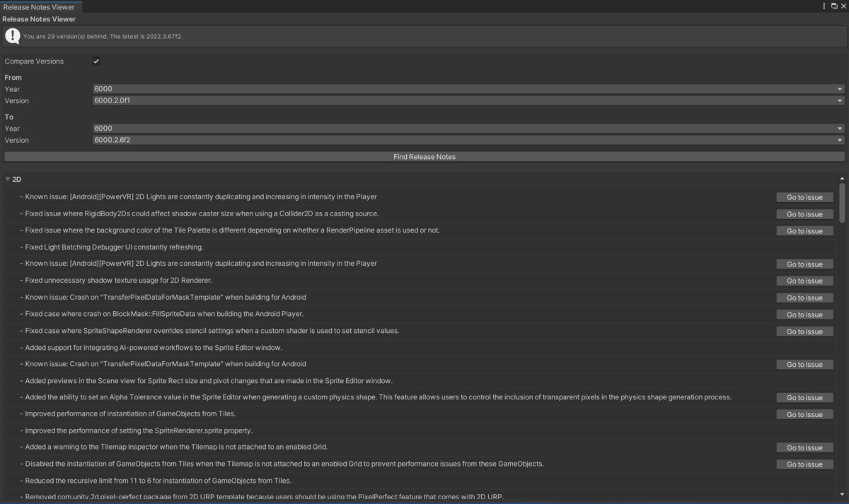Go to issue for Tilemap Inspector warning
The image size is (849, 504).
pos(804,447)
